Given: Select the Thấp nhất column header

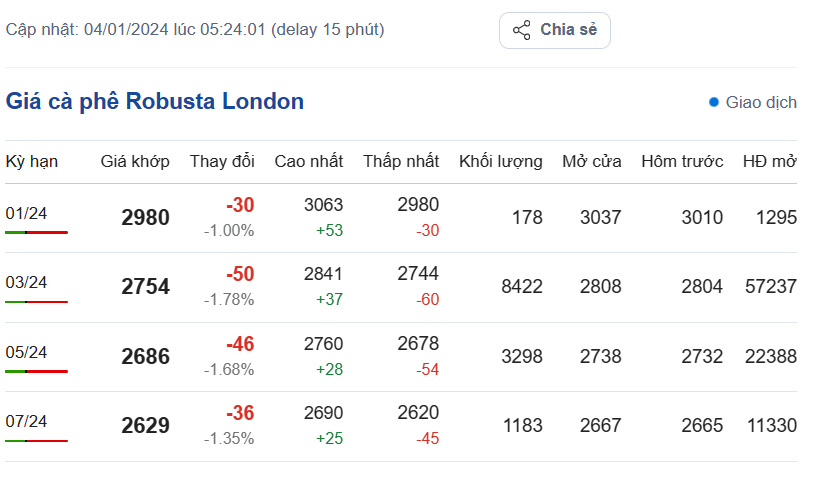Looking at the screenshot, I should pyautogui.click(x=401, y=161).
